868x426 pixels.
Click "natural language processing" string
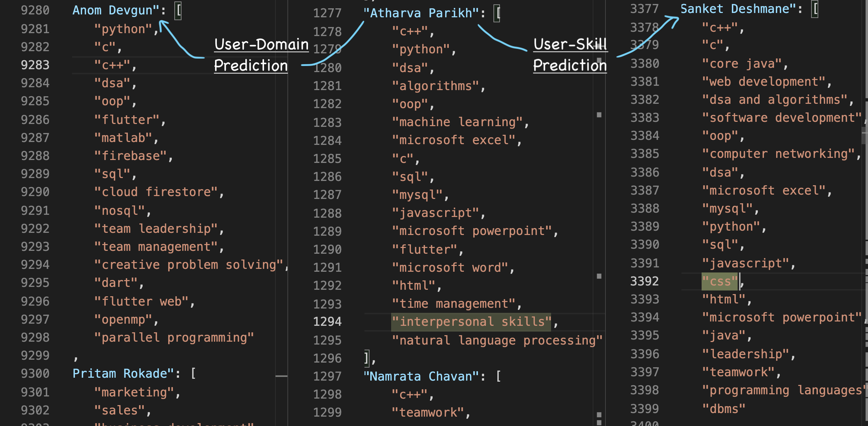click(x=497, y=340)
